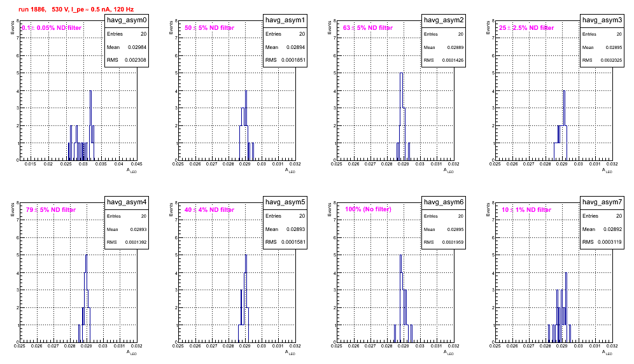Select the '25± 2.5% ND filter' label
This screenshot has height=364, width=634.
click(526, 28)
